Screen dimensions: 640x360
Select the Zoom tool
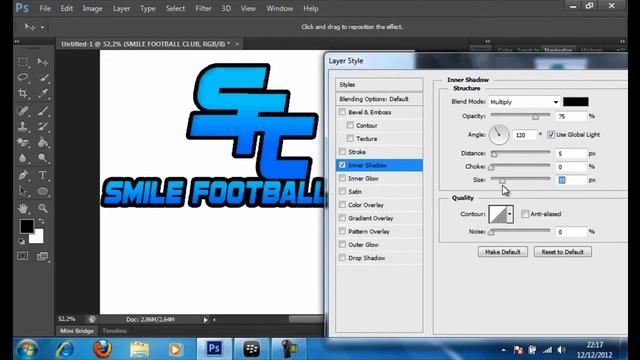click(x=43, y=208)
